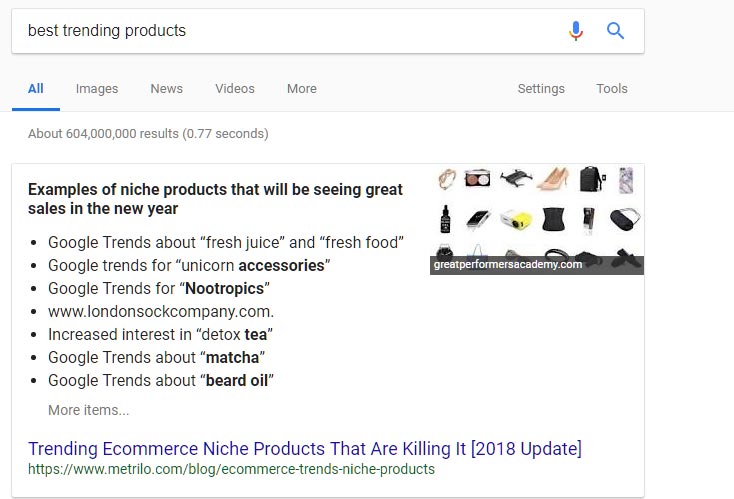Click the black waist trainer image

[x=554, y=218]
